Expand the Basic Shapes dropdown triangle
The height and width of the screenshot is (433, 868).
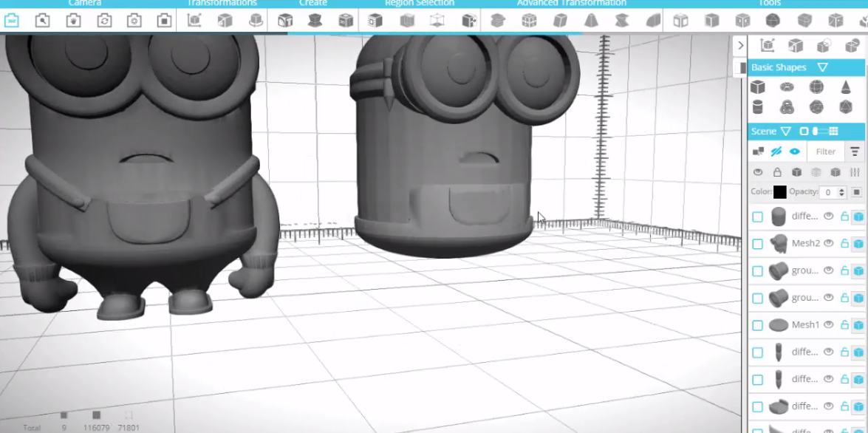click(823, 67)
